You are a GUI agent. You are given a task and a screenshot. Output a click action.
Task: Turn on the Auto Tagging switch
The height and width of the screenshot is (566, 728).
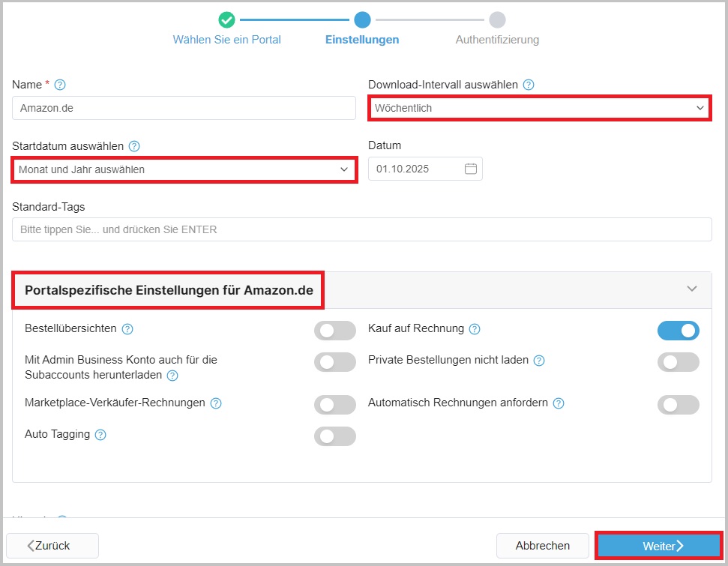point(334,436)
